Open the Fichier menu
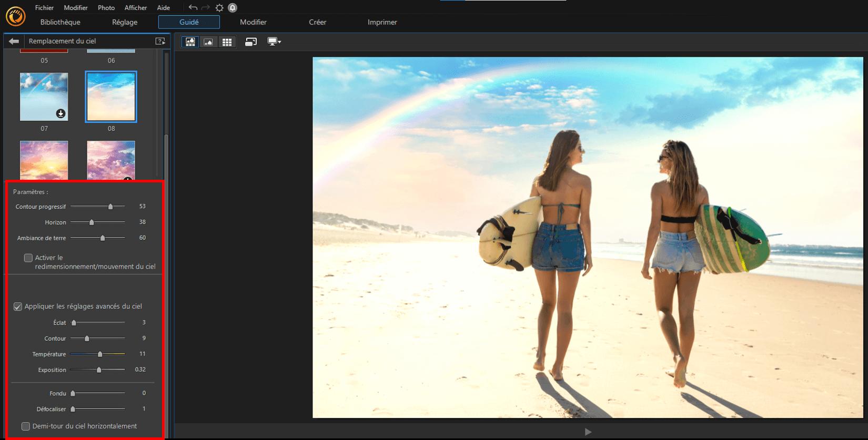This screenshot has height=440, width=868. (x=44, y=8)
